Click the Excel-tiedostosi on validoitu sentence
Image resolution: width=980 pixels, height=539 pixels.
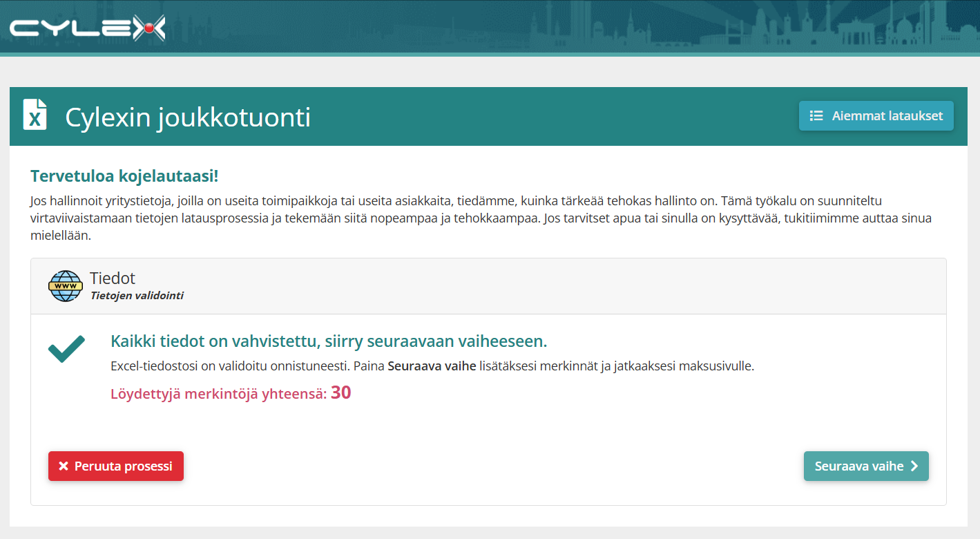[x=432, y=366]
